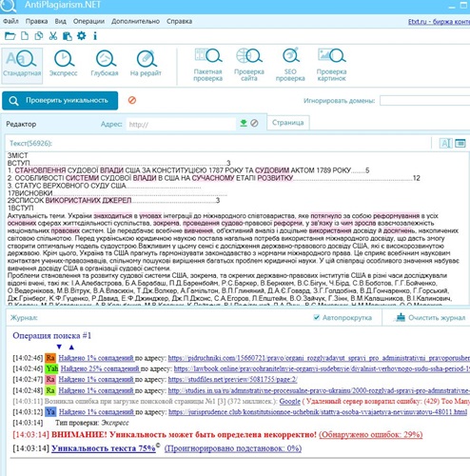
Task: Open the lawbook.online result link
Action: click(x=322, y=368)
